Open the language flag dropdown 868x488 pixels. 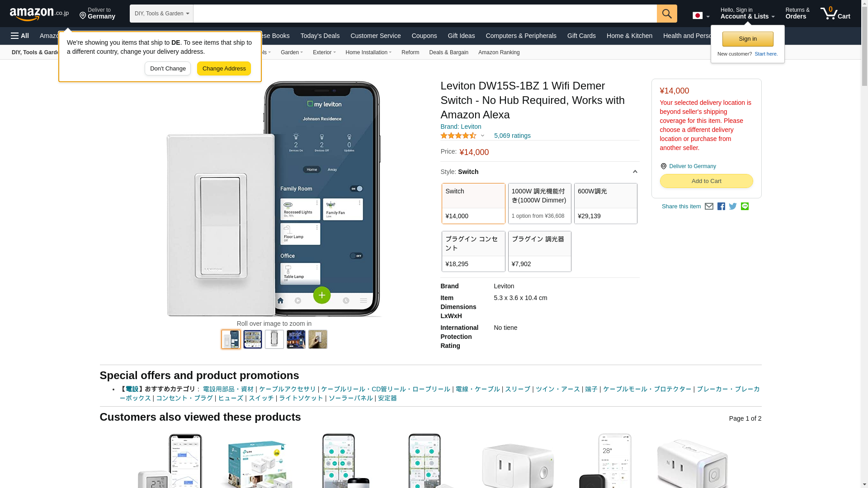701,16
